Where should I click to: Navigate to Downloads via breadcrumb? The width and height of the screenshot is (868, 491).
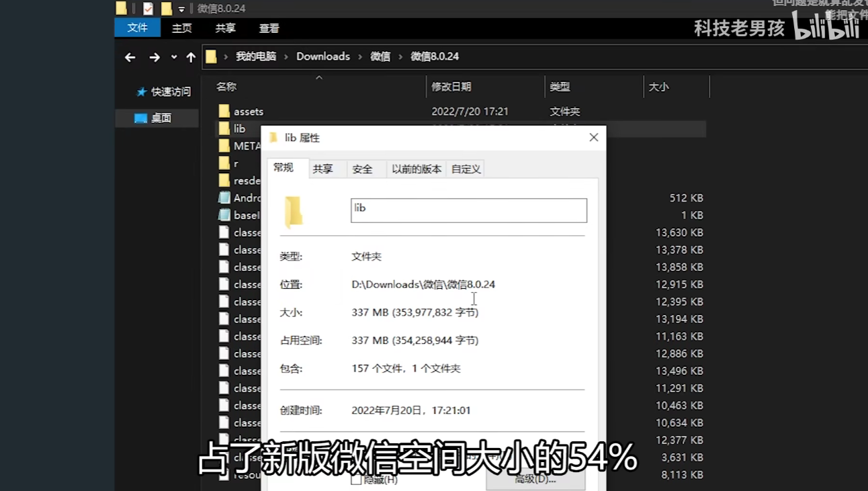[323, 56]
